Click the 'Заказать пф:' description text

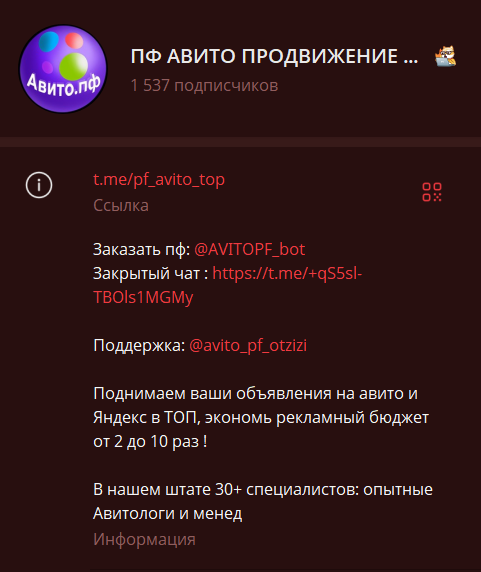141,250
